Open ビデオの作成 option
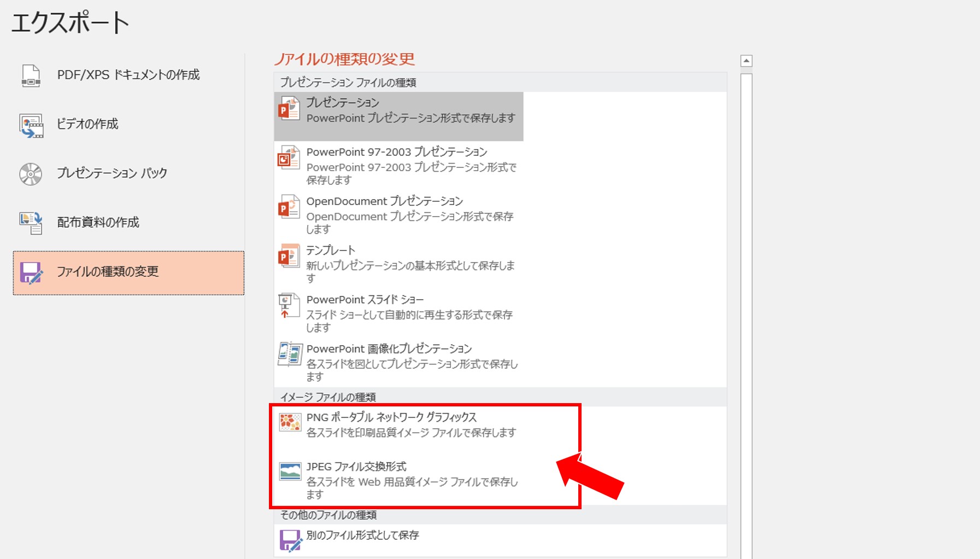 click(x=128, y=125)
